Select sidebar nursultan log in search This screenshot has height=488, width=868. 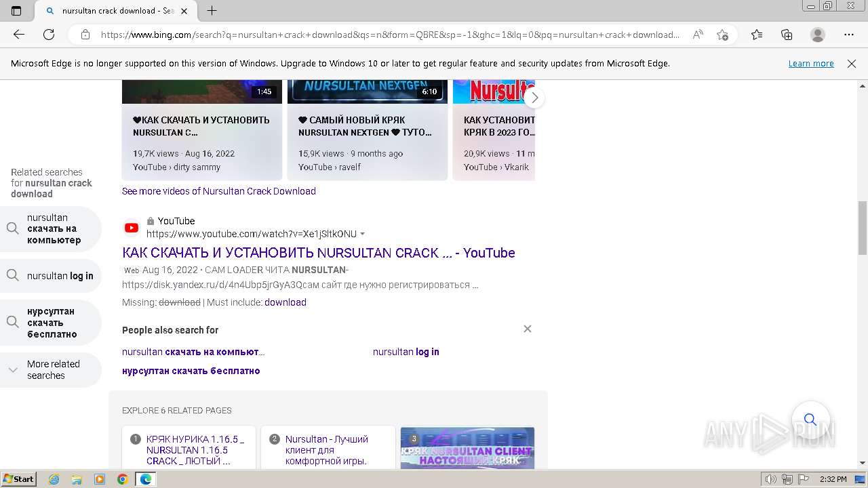point(51,276)
